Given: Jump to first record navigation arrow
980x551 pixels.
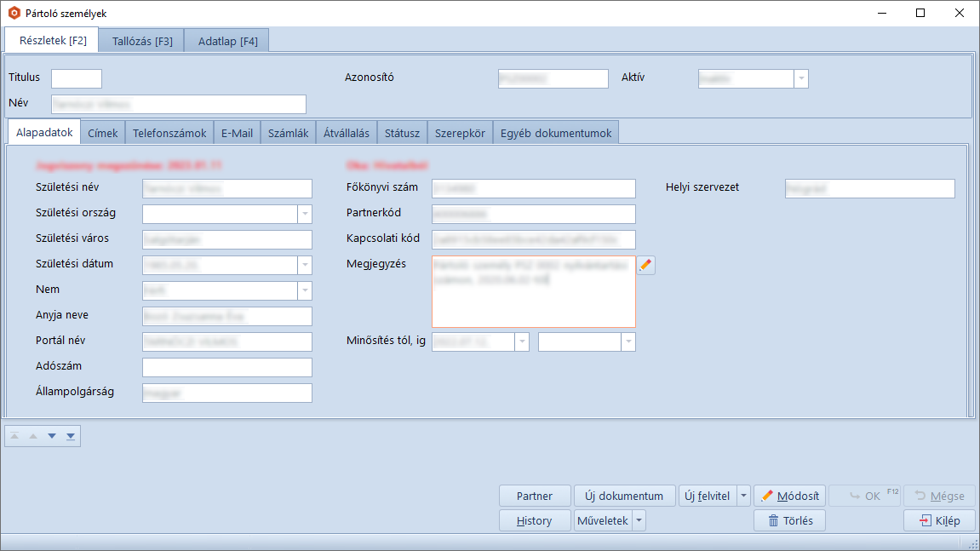Looking at the screenshot, I should click(x=14, y=436).
